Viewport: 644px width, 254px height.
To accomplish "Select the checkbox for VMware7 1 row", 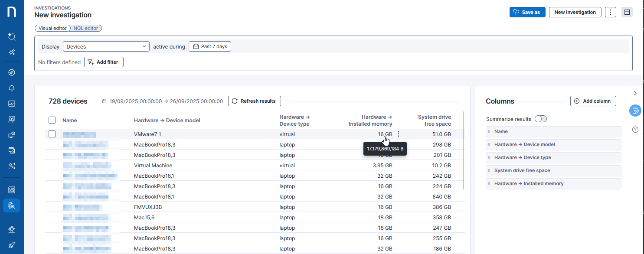I will [52, 134].
